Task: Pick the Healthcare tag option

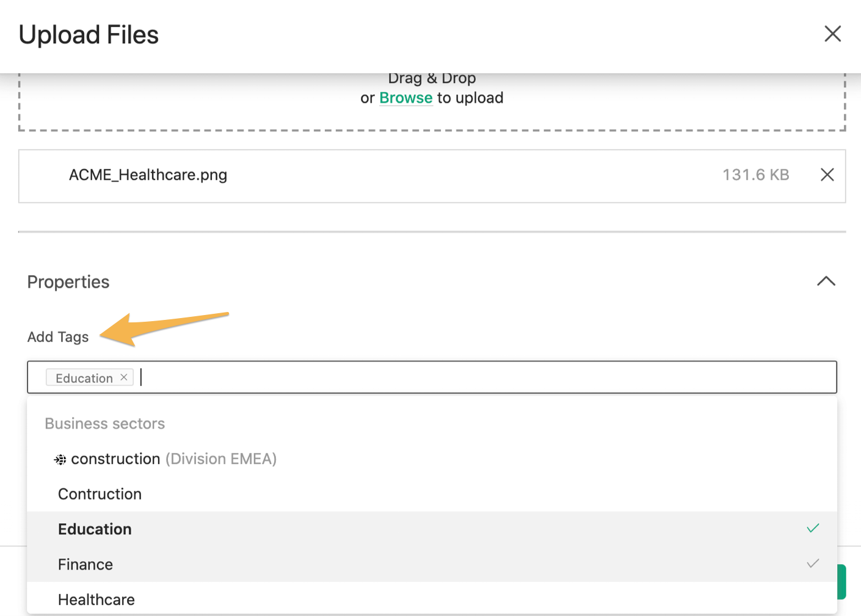Action: pyautogui.click(x=432, y=598)
